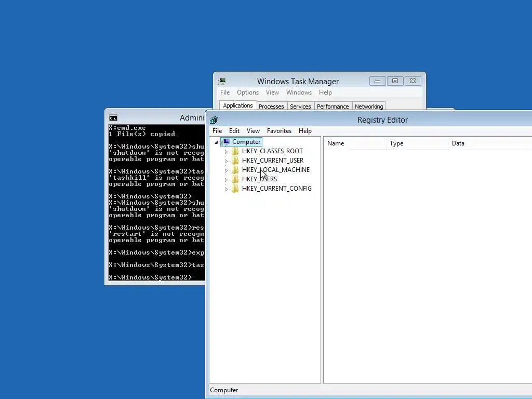Viewport: 532px width, 399px height.
Task: Click the Type column header
Action: 417,143
